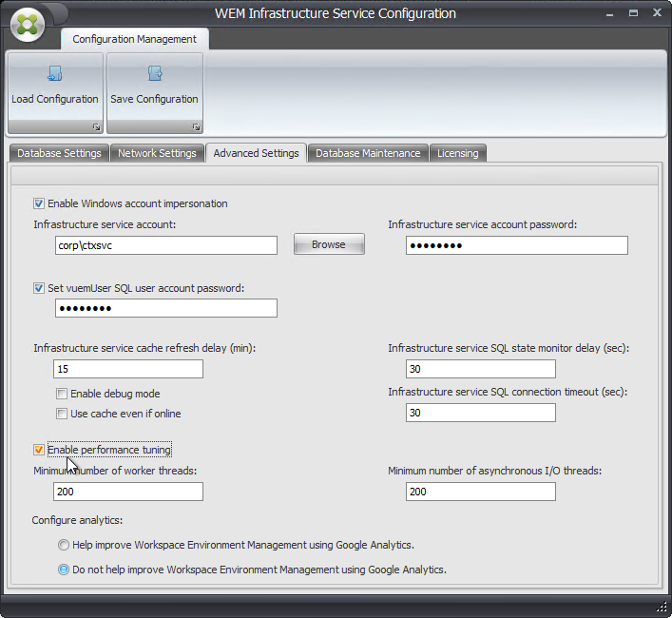The height and width of the screenshot is (618, 672).
Task: Select Help improve WEM using Google Analytics
Action: (x=64, y=545)
